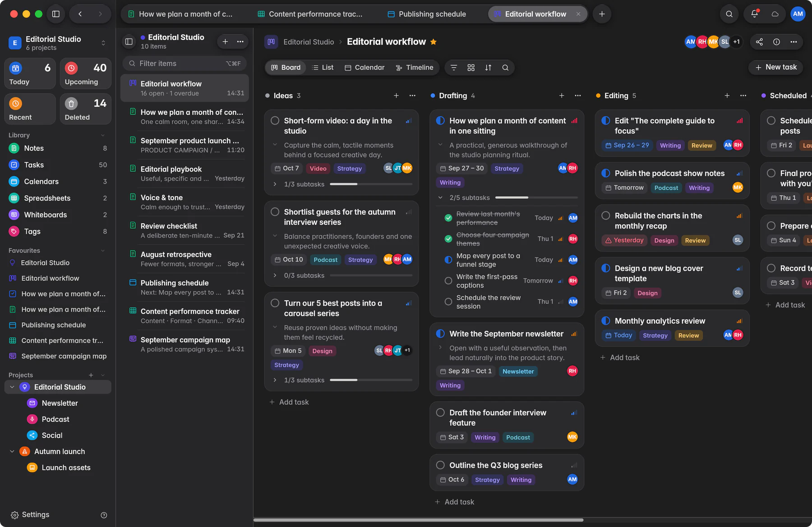This screenshot has height=527, width=812.
Task: Open help icon next to Settings
Action: tap(104, 515)
